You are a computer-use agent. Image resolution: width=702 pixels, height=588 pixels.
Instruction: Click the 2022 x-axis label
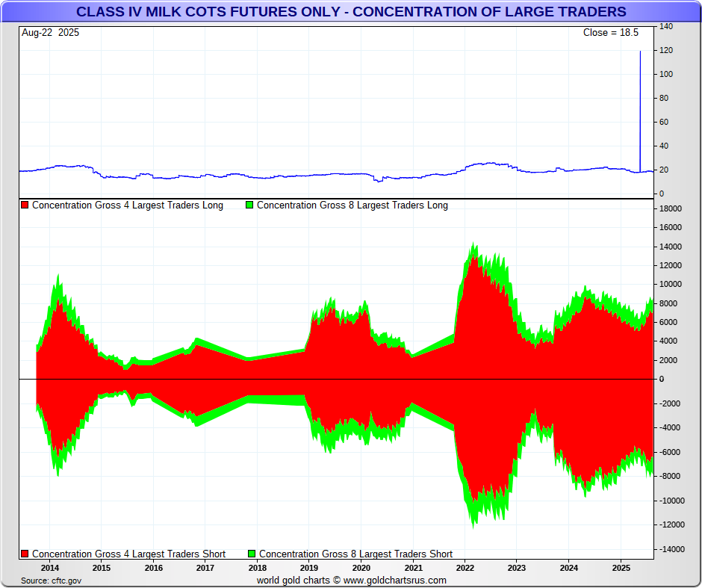click(465, 568)
